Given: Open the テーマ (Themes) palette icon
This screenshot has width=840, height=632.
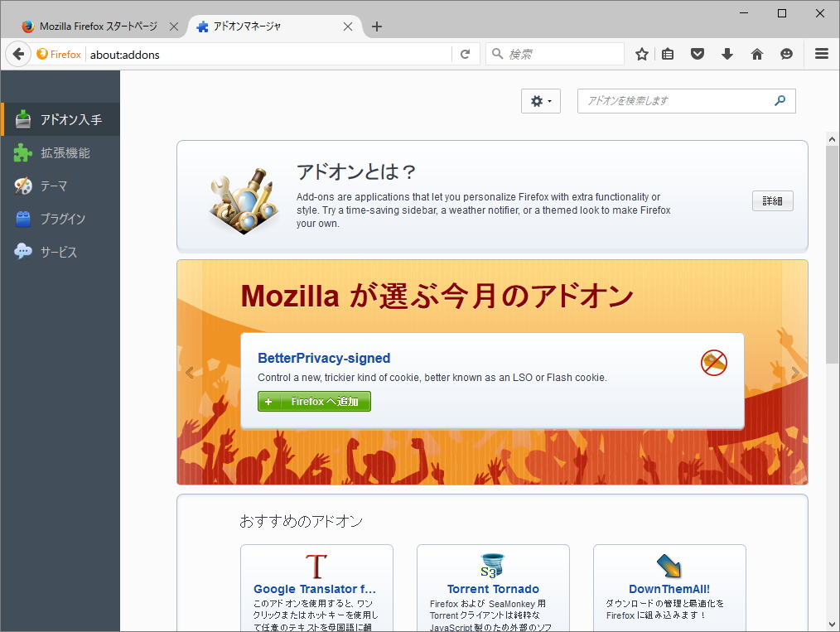Looking at the screenshot, I should click(22, 186).
